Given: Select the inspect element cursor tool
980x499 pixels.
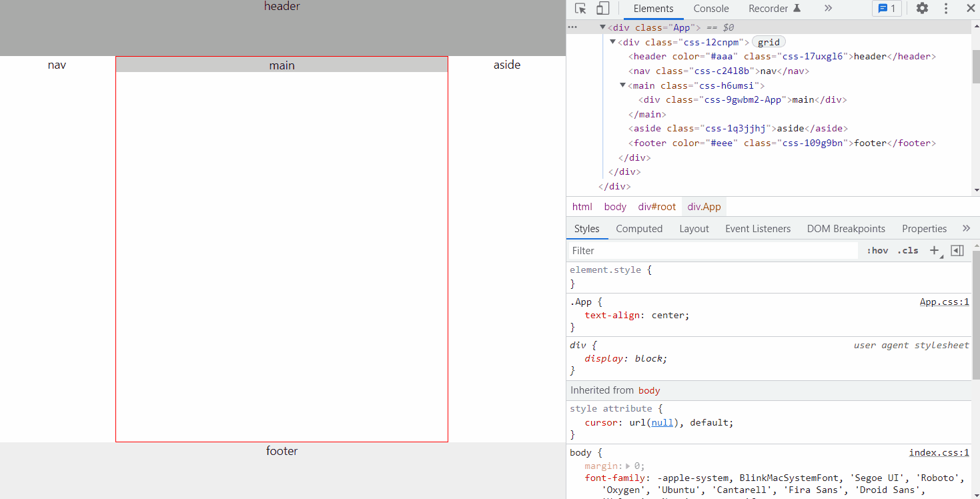Looking at the screenshot, I should pos(580,8).
